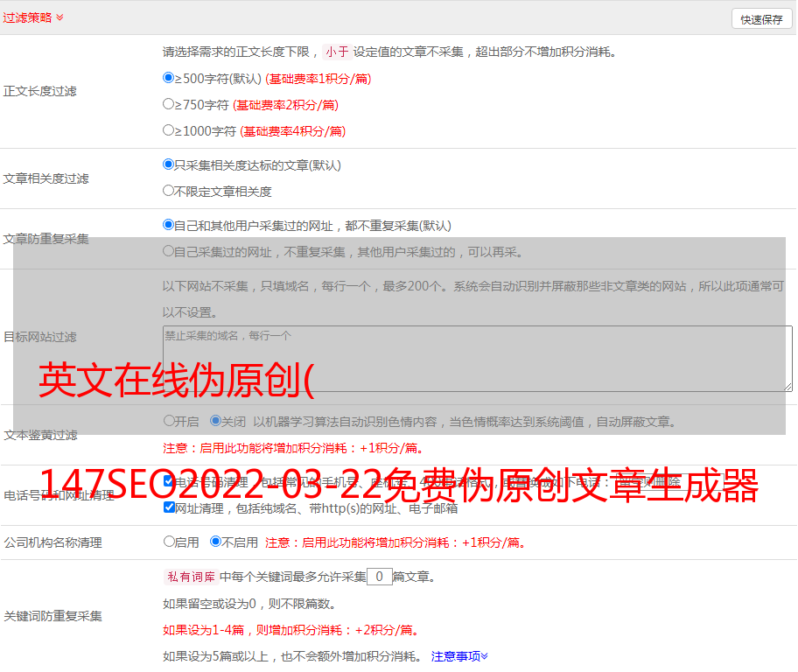Select 不启用 for 公司机构名称清理
The image size is (798, 672).
216,542
